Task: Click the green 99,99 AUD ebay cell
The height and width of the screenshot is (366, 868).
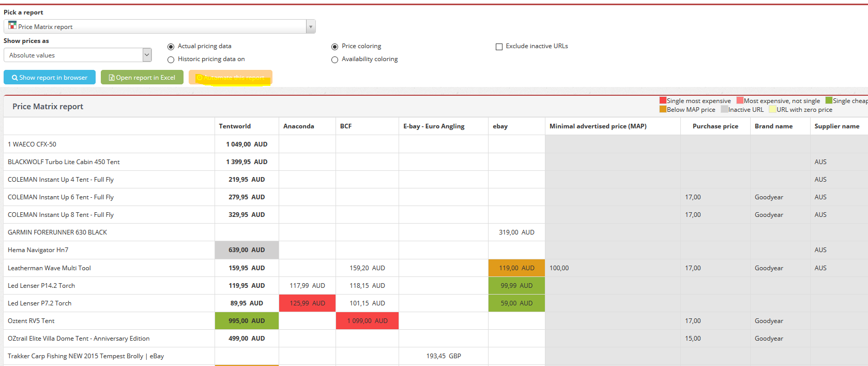Action: pos(516,286)
